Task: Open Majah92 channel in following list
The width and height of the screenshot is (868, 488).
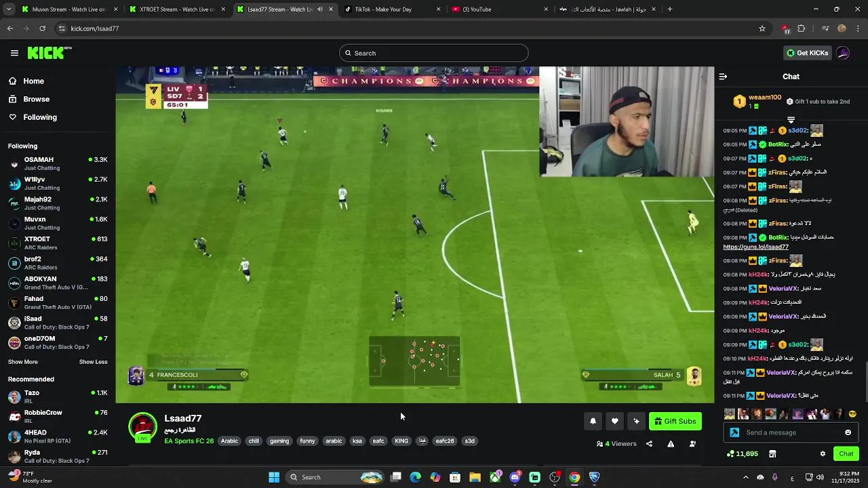Action: (x=58, y=203)
